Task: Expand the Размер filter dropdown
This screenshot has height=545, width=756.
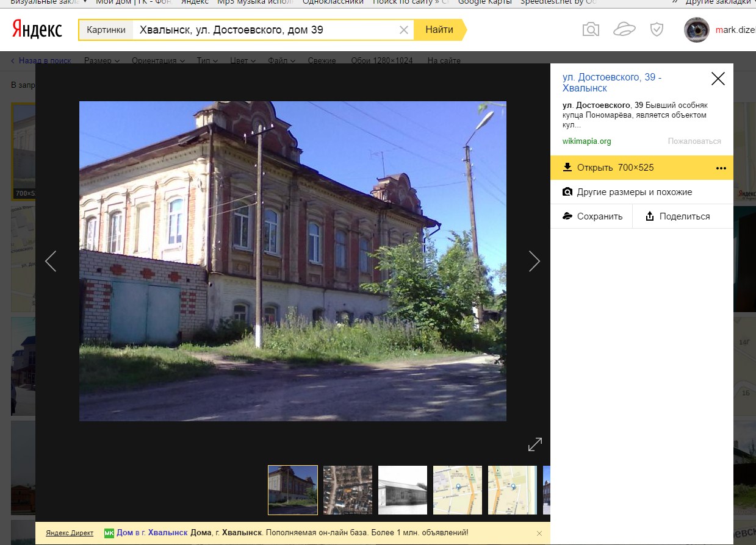Action: [102, 61]
